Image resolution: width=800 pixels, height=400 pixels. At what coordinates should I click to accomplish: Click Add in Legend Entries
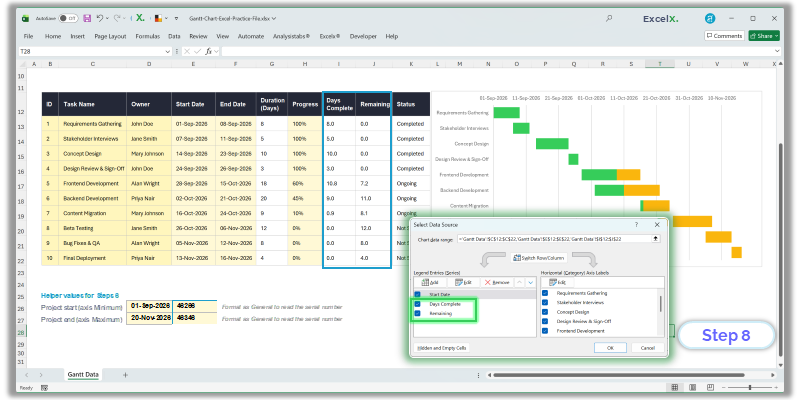430,282
